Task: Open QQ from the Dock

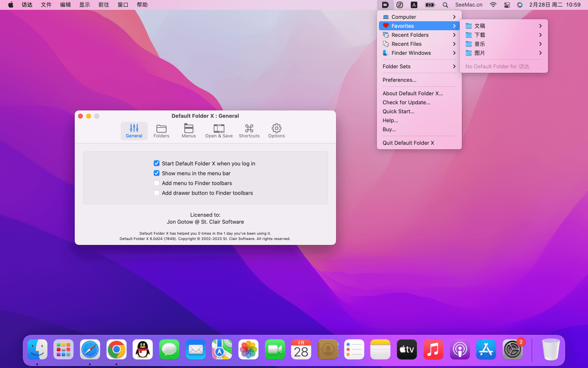Action: pyautogui.click(x=143, y=350)
